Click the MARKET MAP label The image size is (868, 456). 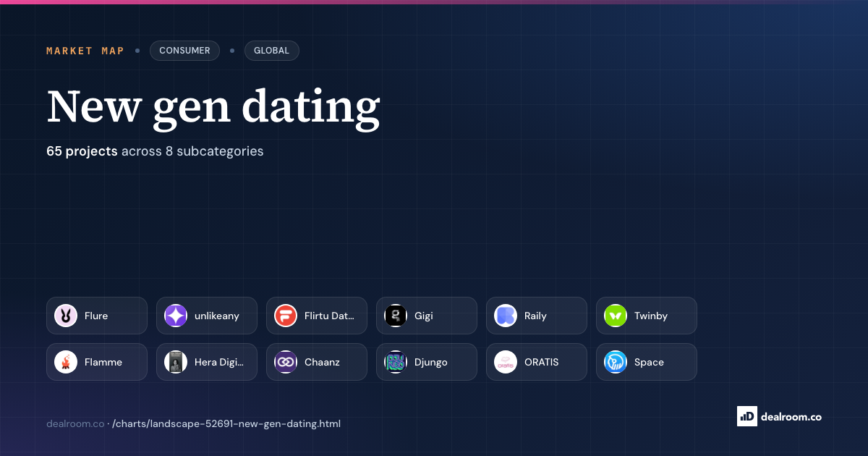click(85, 51)
